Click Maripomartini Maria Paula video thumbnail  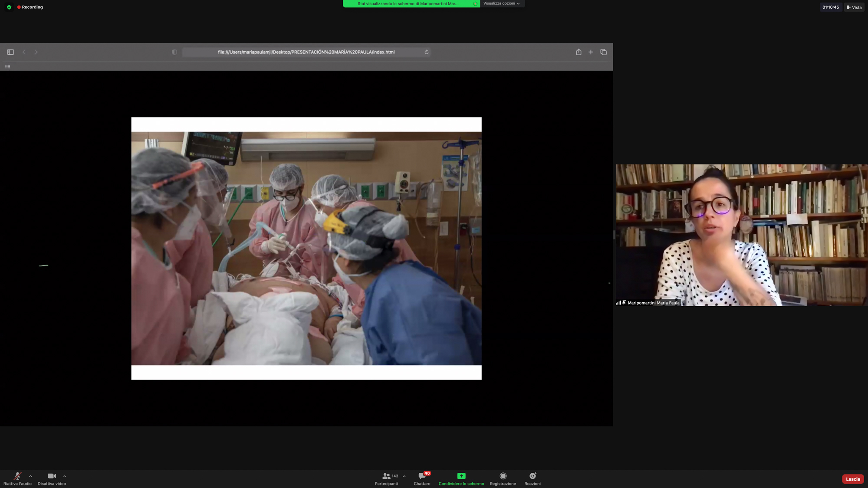point(741,235)
